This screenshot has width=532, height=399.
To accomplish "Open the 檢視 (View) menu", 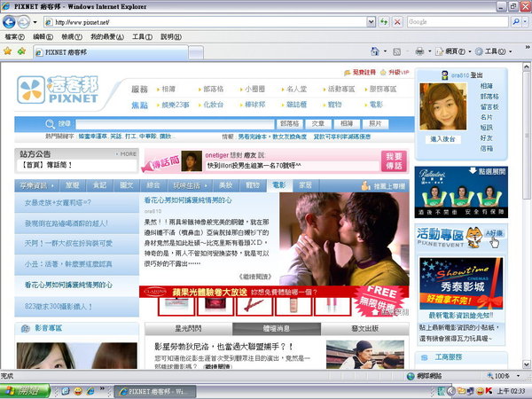I will click(71, 36).
